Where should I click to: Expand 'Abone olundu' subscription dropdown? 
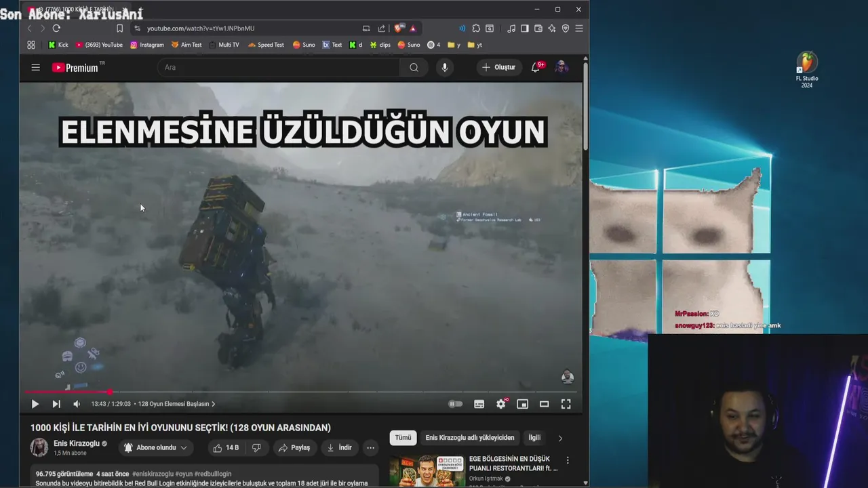click(x=156, y=447)
